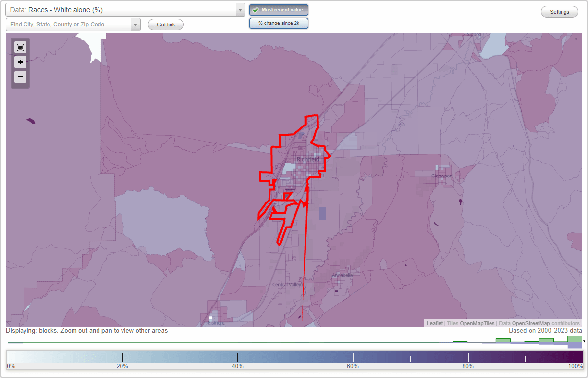Zoom out using the minus icon

click(x=20, y=76)
